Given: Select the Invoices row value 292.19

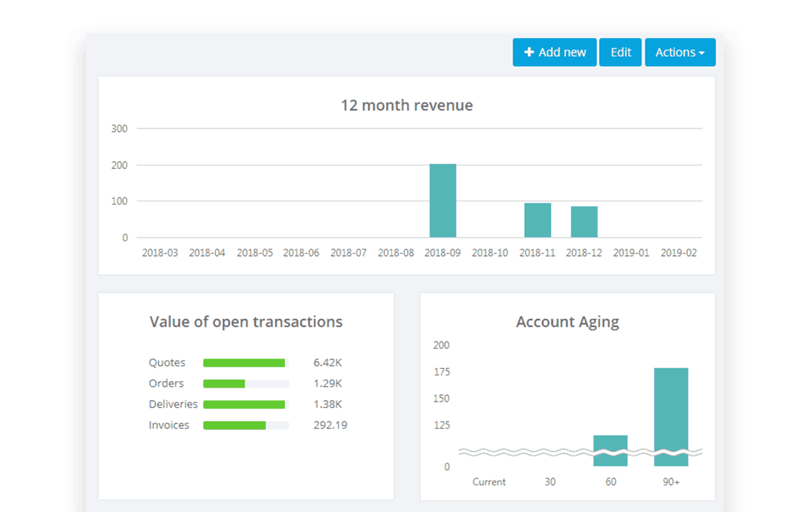Looking at the screenshot, I should click(330, 425).
